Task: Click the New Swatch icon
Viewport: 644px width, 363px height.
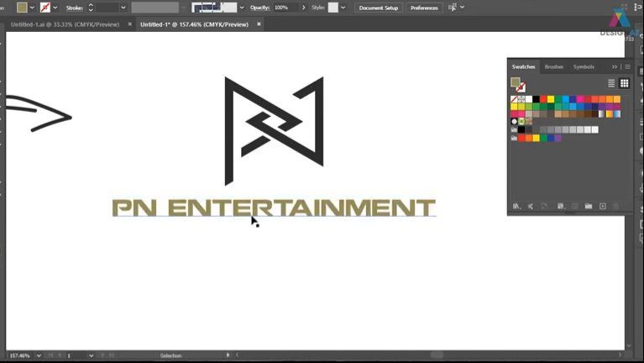Action: [602, 206]
